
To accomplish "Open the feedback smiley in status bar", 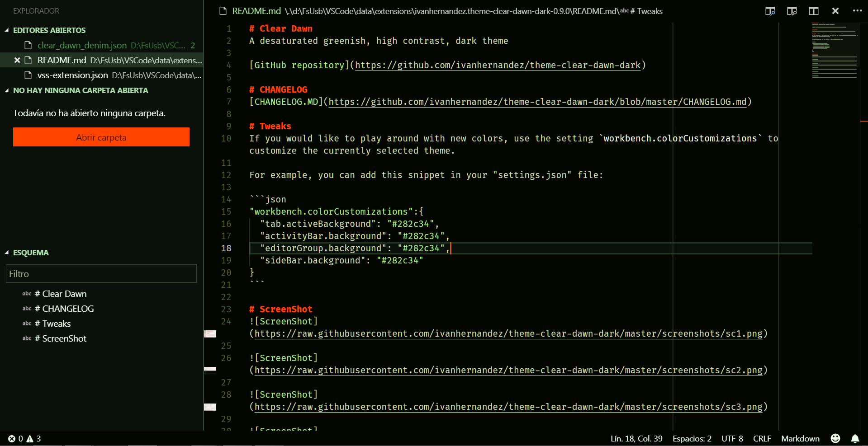I will click(x=835, y=438).
